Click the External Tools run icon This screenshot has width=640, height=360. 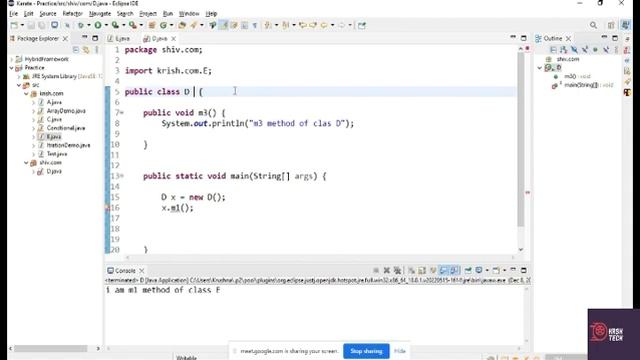(x=133, y=25)
